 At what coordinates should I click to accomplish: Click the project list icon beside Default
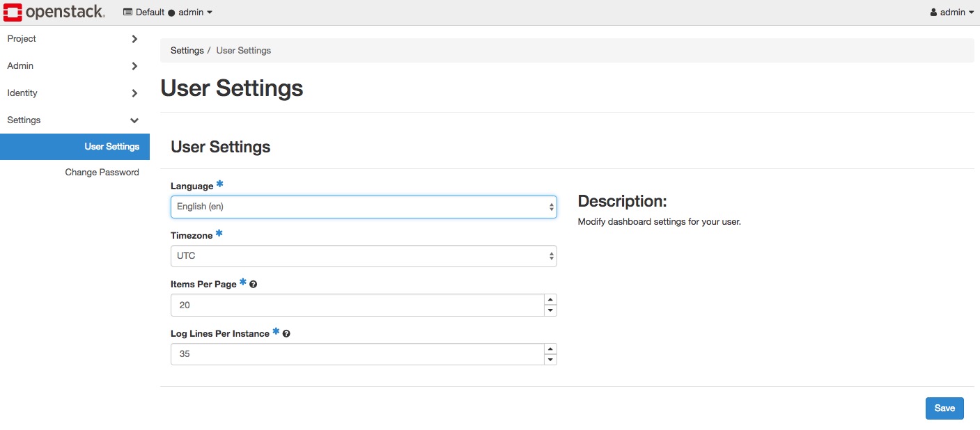click(127, 13)
